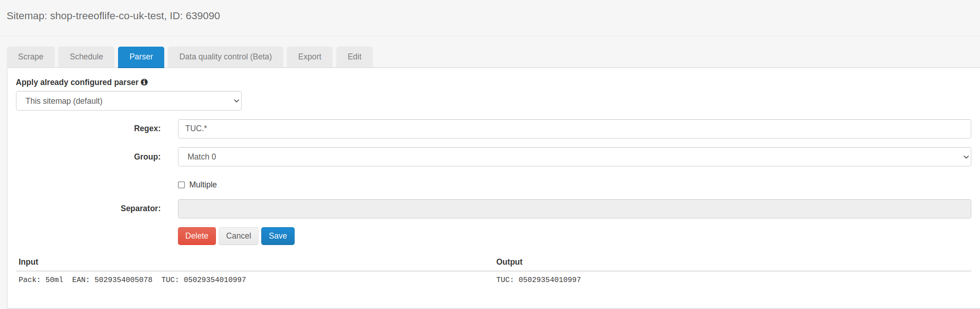Save the parser configuration
The width and height of the screenshot is (980, 309).
point(278,236)
